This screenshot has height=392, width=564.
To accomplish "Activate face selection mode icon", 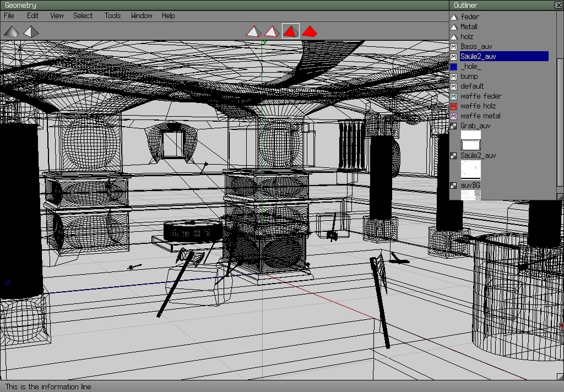I will (x=290, y=31).
